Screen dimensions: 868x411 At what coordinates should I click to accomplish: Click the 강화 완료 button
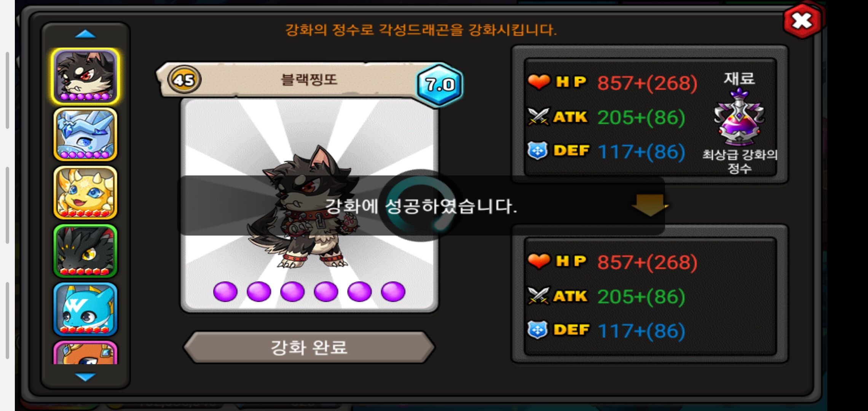309,347
